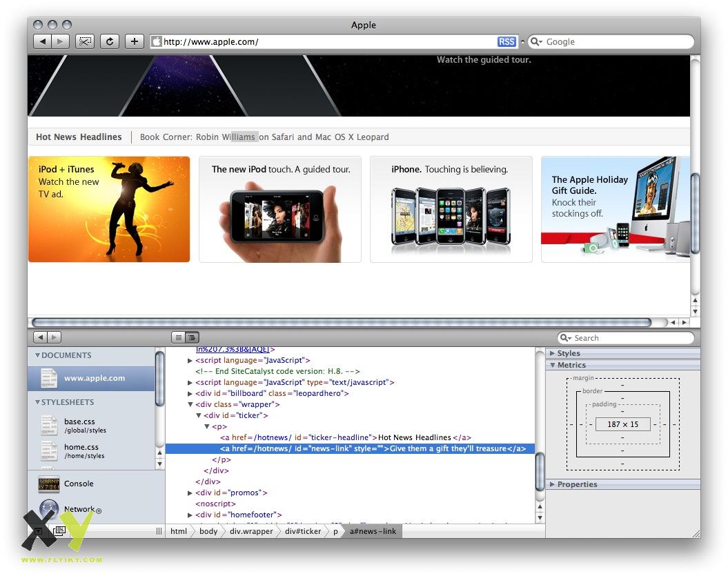Select body in the breadcrumb bar
Screen dimensions: 728x576
[208, 531]
